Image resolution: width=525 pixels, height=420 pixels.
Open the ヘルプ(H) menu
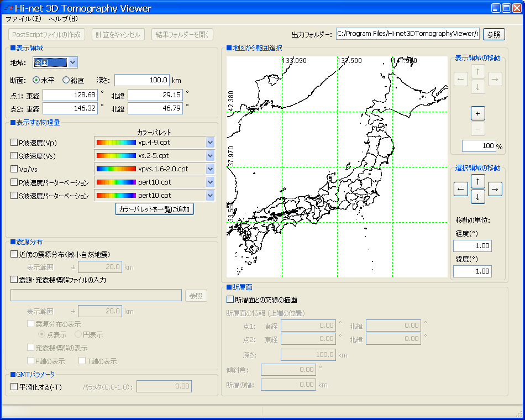click(63, 19)
